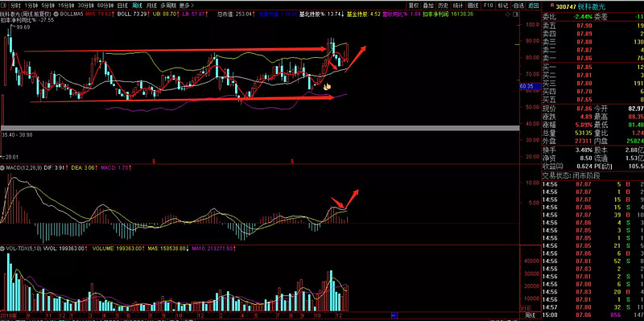Toggle the -自选 watchlist button
The image size is (644, 321).
coord(518,6)
